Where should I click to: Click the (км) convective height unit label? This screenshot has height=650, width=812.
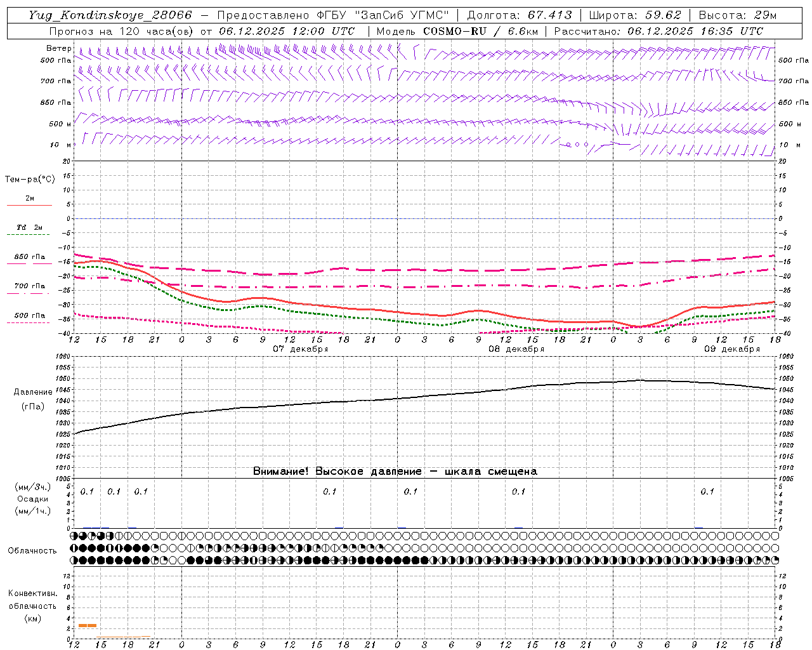(x=32, y=618)
